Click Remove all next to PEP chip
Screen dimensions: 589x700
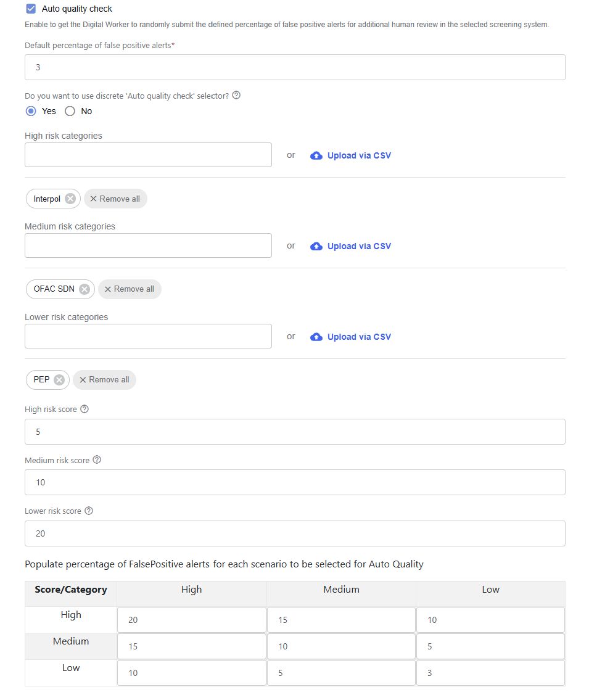(104, 380)
